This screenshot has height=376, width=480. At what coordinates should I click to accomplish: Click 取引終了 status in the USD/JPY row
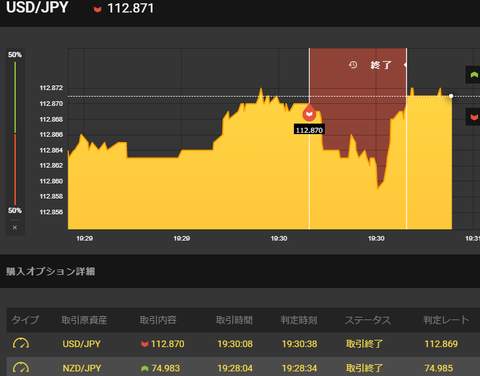[364, 344]
